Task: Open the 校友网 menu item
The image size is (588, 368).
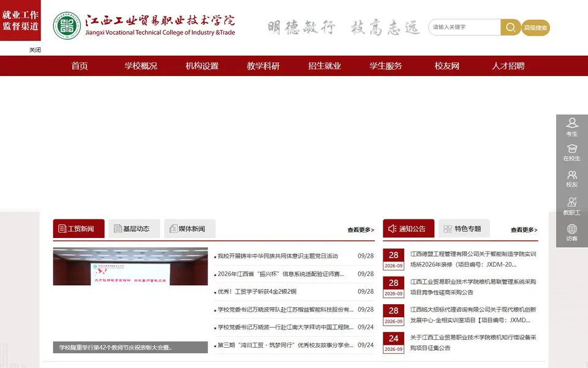Action: pyautogui.click(x=447, y=66)
